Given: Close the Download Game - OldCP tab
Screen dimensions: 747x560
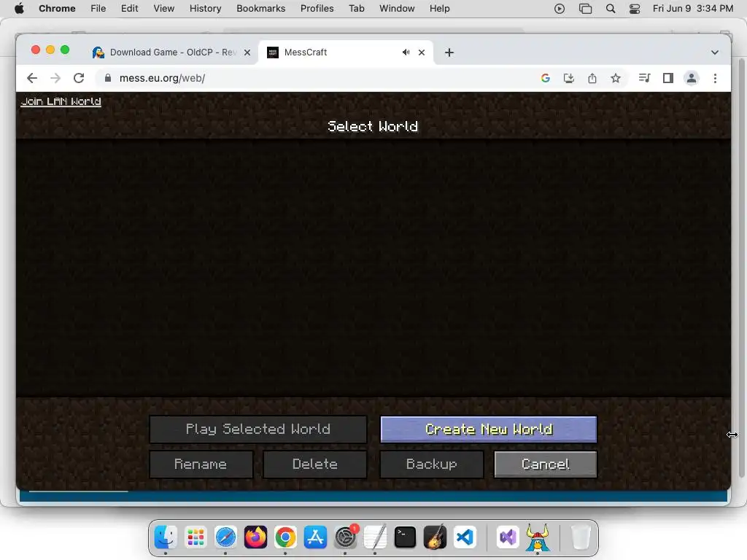Looking at the screenshot, I should click(247, 52).
